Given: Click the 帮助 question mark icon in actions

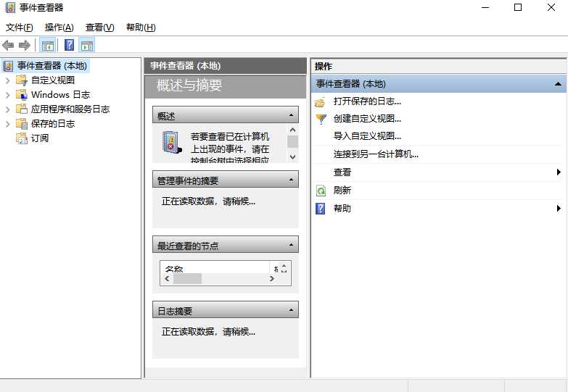Looking at the screenshot, I should [321, 209].
